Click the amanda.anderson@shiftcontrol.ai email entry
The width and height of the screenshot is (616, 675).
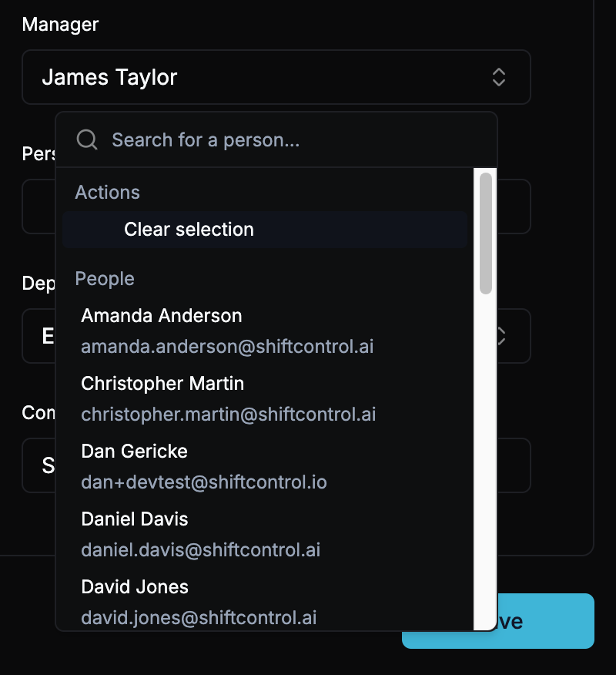click(x=227, y=347)
